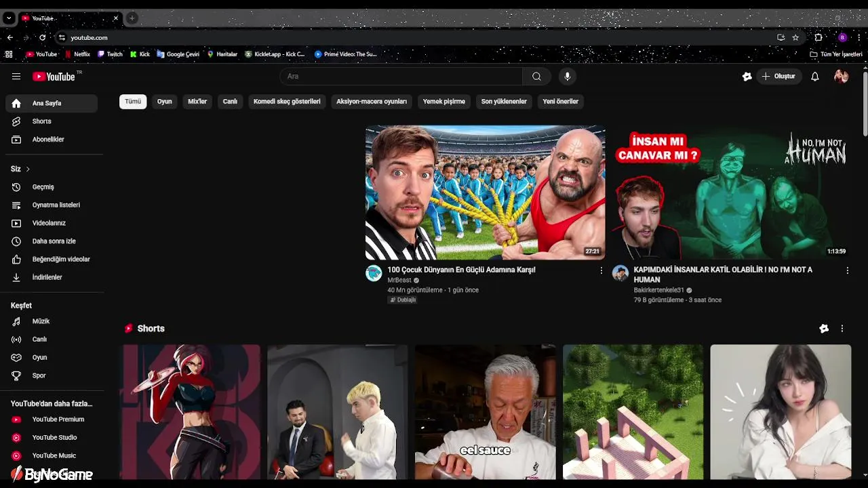Bookmark this page with star

click(795, 38)
